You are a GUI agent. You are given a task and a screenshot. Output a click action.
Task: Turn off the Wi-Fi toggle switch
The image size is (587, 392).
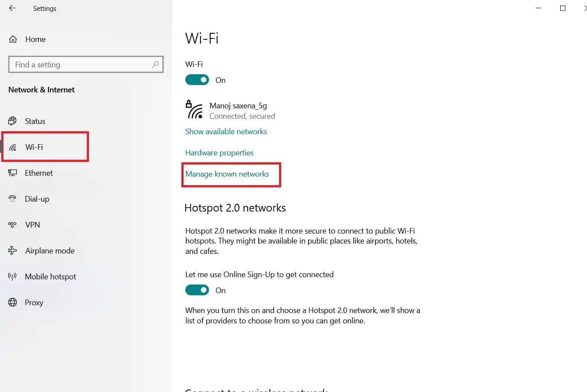coord(197,80)
